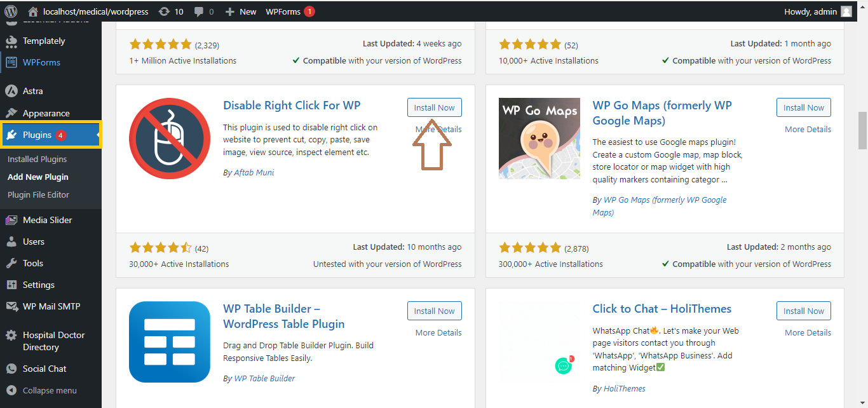Open the updates icon showing 10
868x408 pixels.
coord(165,11)
